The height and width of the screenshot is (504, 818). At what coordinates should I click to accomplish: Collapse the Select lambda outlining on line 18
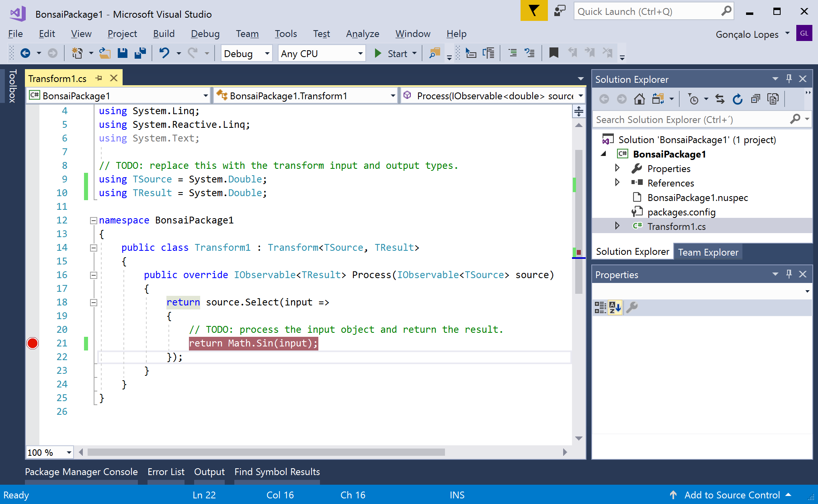tap(94, 302)
